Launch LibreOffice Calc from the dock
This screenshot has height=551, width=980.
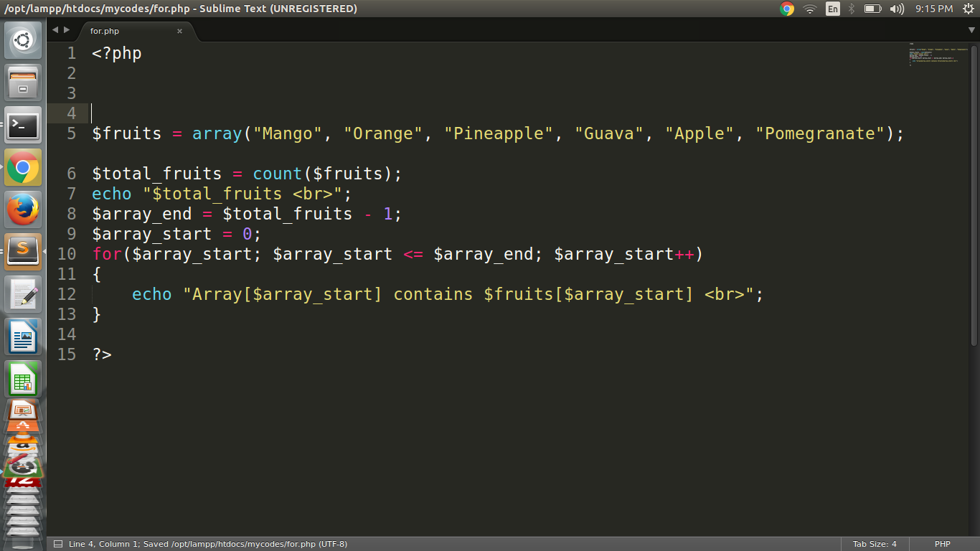(x=24, y=378)
